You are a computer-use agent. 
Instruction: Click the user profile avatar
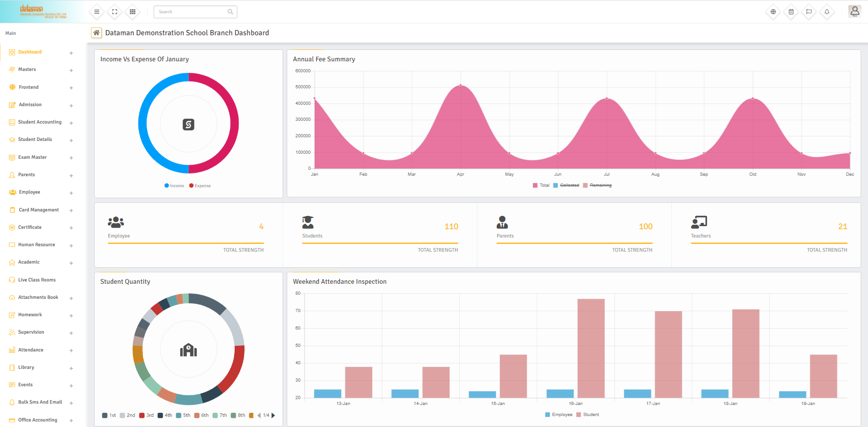[x=854, y=11]
